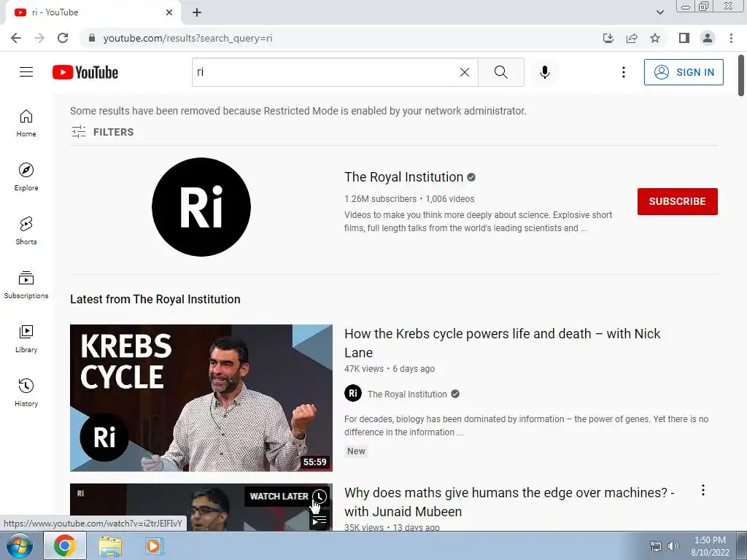Start voice search with microphone icon
Image resolution: width=747 pixels, height=560 pixels.
545,72
